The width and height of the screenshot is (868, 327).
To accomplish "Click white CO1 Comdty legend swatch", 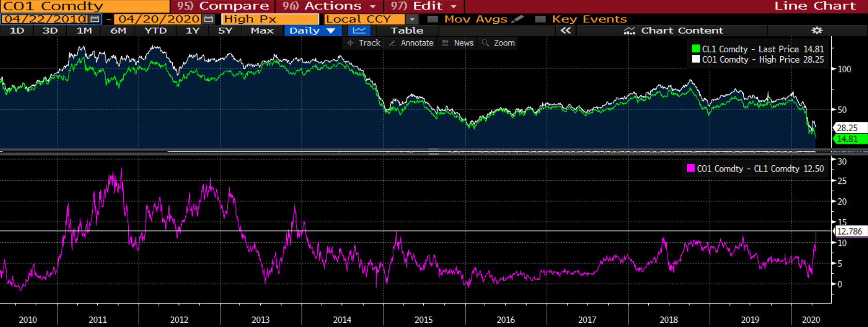I will 696,59.
